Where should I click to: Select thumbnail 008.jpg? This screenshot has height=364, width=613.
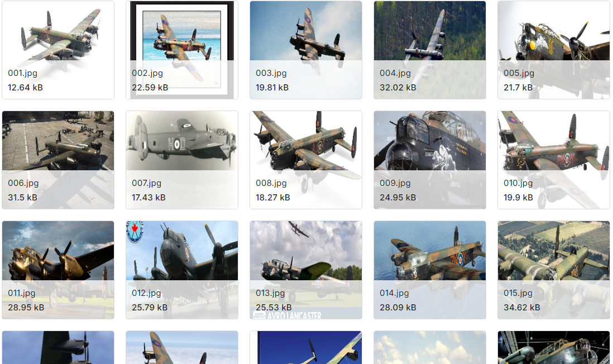pos(306,160)
